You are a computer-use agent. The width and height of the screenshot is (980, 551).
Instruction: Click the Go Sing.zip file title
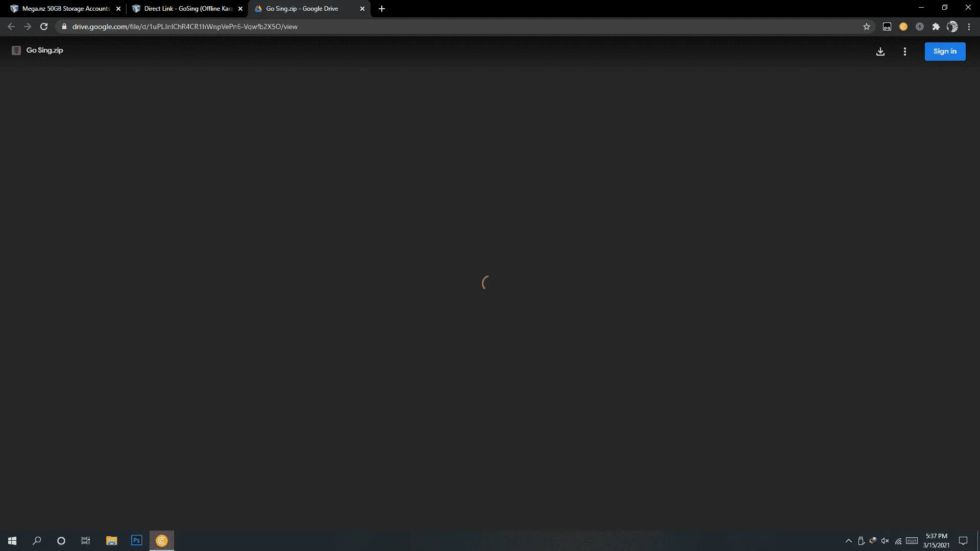(45, 51)
